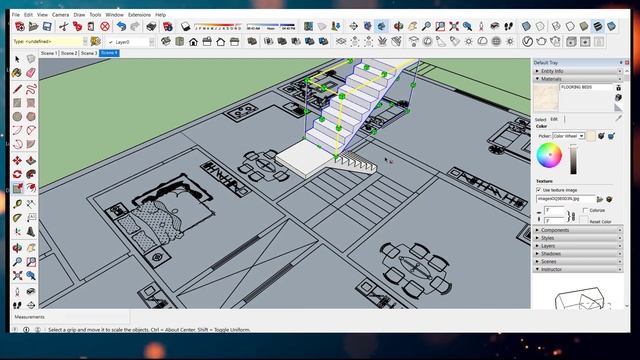Expand the Styles panel
640x360 pixels.
pyautogui.click(x=578, y=238)
